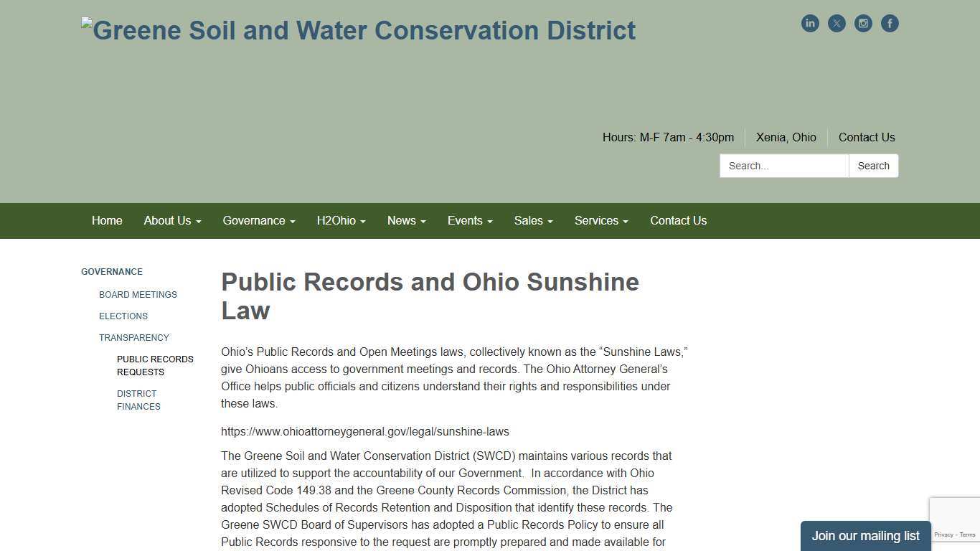Click the Join our mailing list button
Viewport: 980px width, 551px height.
click(x=865, y=535)
